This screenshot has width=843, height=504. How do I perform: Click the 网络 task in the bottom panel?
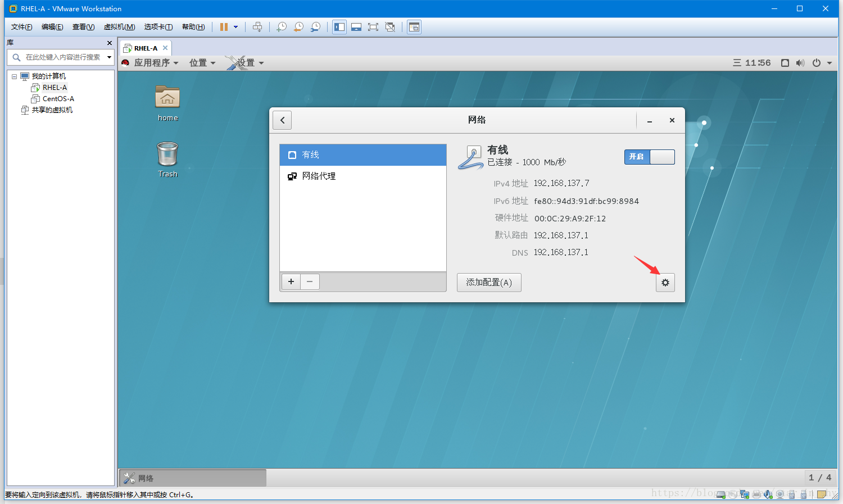(x=193, y=478)
